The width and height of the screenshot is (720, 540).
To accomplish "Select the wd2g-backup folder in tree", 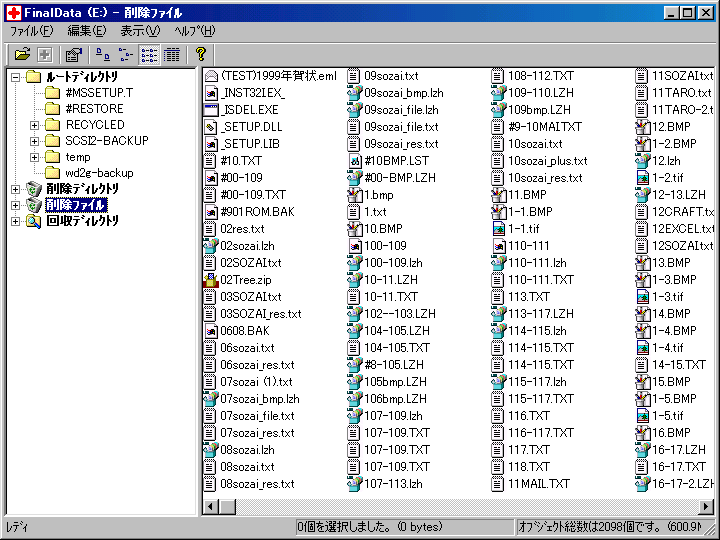I will point(99,173).
